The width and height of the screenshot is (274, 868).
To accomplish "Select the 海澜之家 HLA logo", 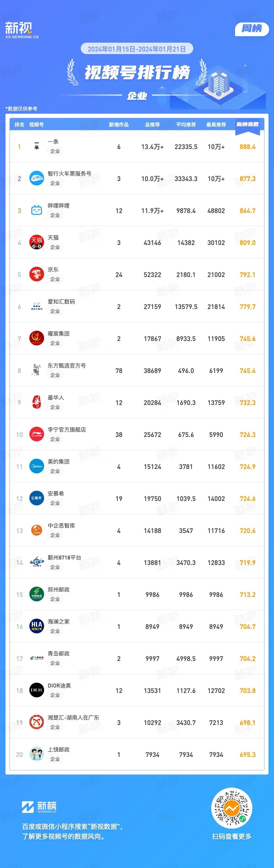I will [x=36, y=627].
